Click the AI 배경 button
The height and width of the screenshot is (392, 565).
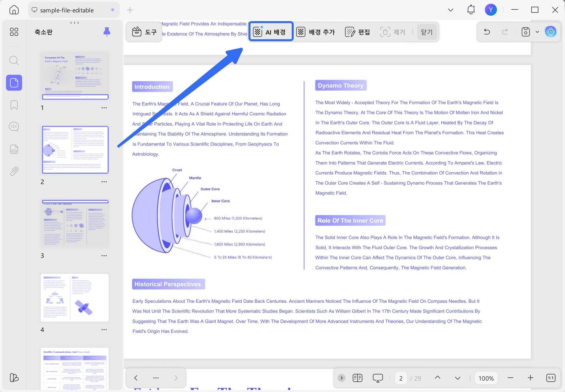coord(271,32)
